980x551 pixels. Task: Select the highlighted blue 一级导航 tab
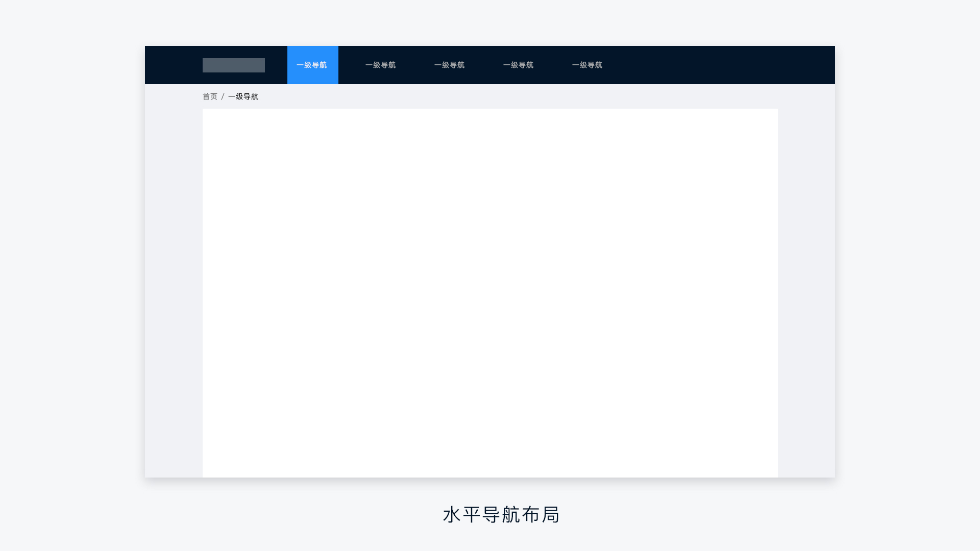(312, 65)
